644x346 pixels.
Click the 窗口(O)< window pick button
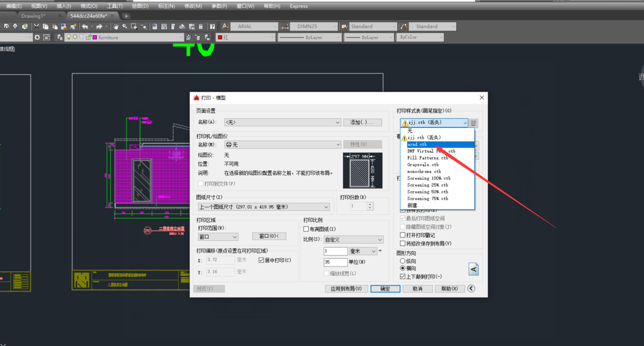point(269,236)
